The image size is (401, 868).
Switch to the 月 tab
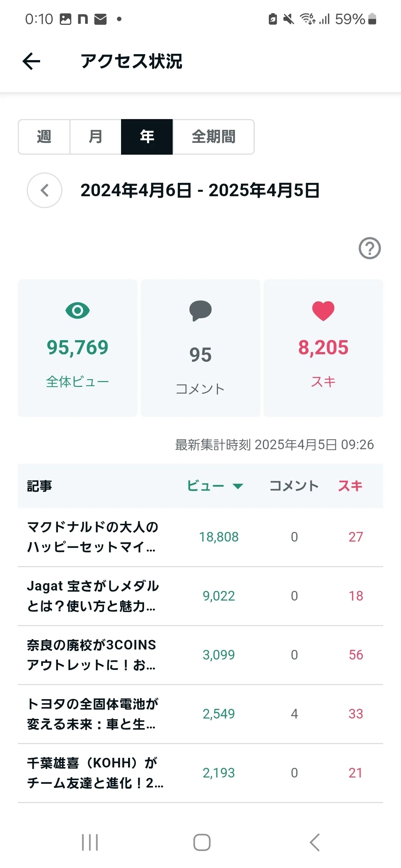(95, 137)
